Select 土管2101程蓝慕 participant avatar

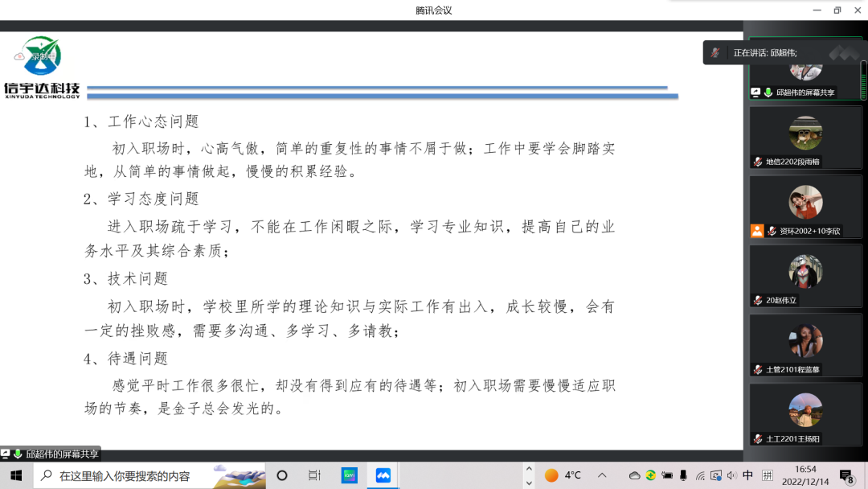pos(805,340)
